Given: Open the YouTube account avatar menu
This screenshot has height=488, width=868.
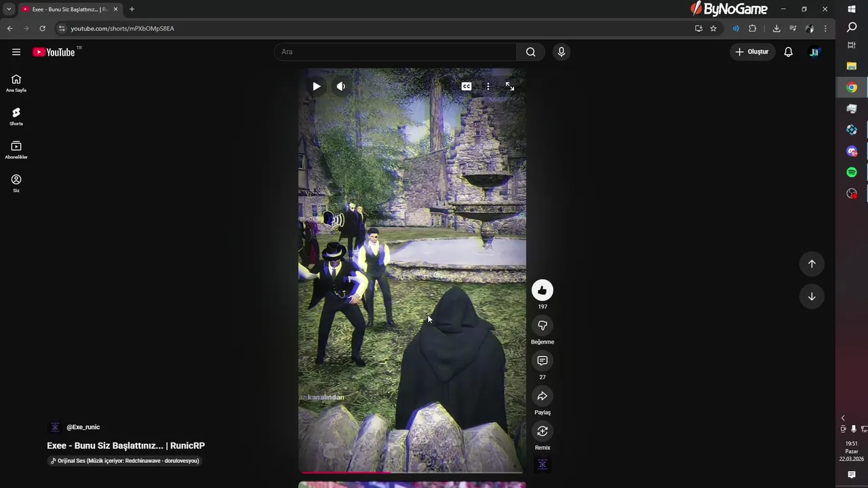Looking at the screenshot, I should pos(814,52).
